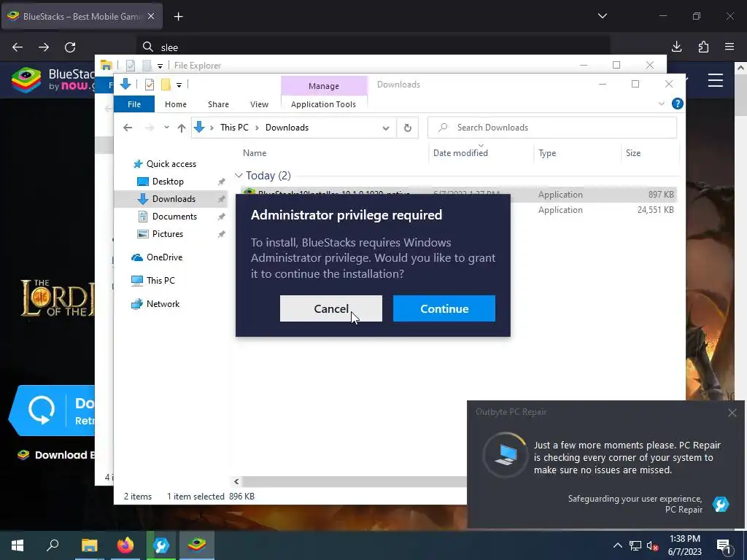The image size is (747, 560).
Task: Select Pictures in navigation pane
Action: pyautogui.click(x=167, y=234)
